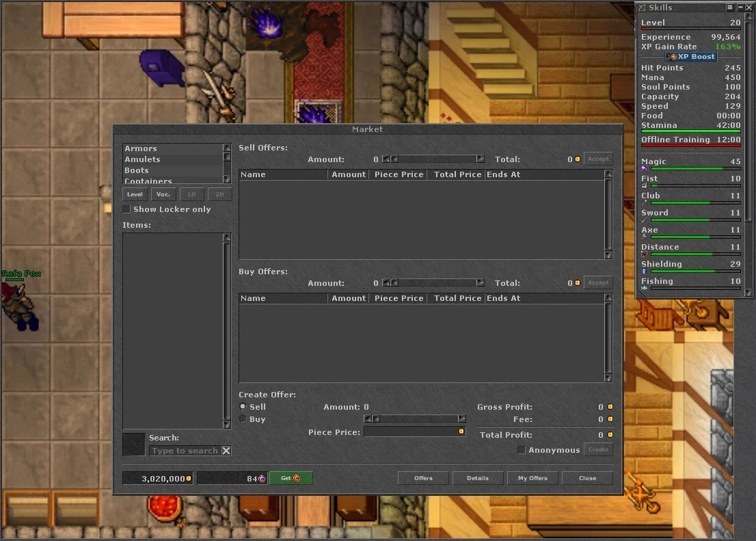Click the Create offer button
Screen dimensions: 756x541
pos(598,449)
